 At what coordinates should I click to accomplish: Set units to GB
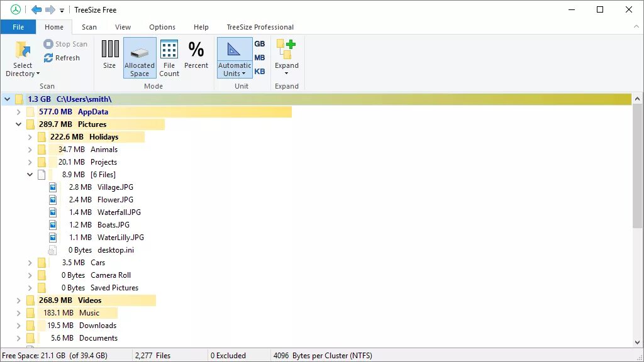260,44
